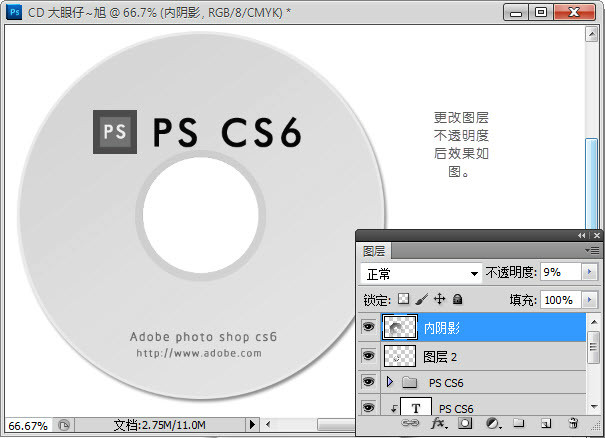Open the layer style fx menu

(438, 424)
